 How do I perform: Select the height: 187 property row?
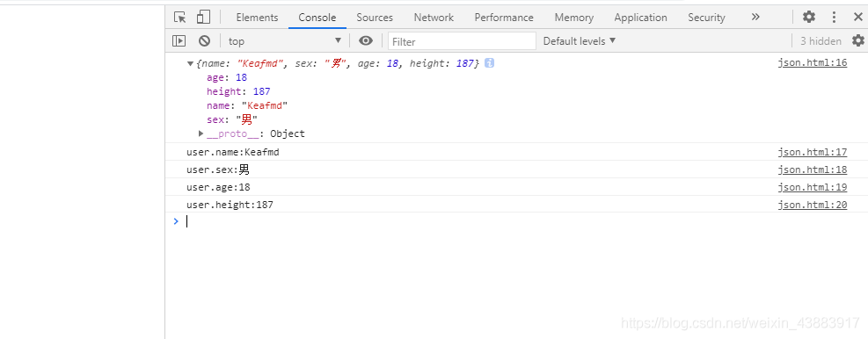coord(238,91)
